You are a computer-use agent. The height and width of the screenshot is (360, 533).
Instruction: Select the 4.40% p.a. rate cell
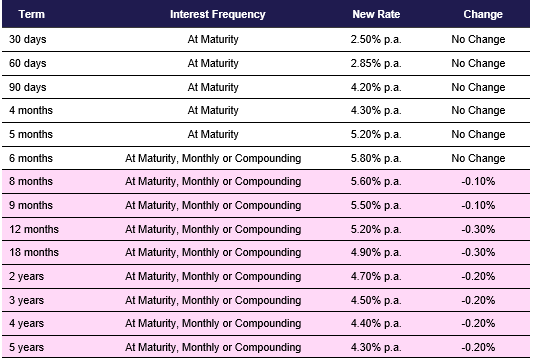click(x=376, y=323)
